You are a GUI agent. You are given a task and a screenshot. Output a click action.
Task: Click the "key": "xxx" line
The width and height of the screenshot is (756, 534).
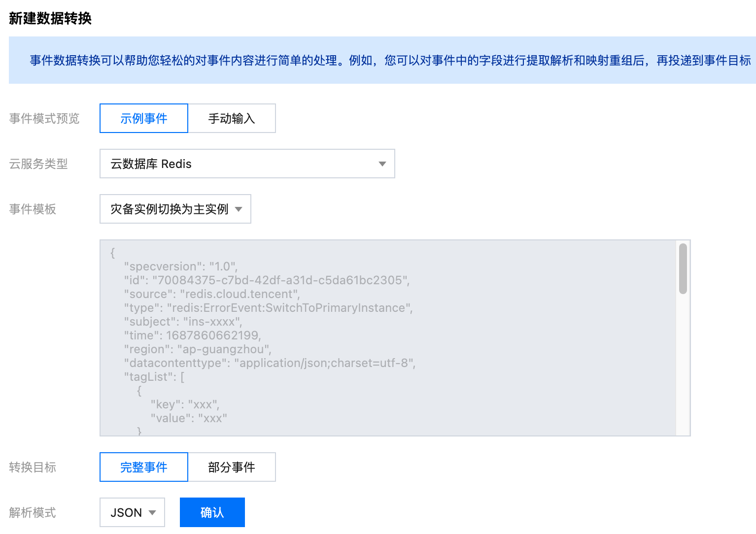point(185,404)
